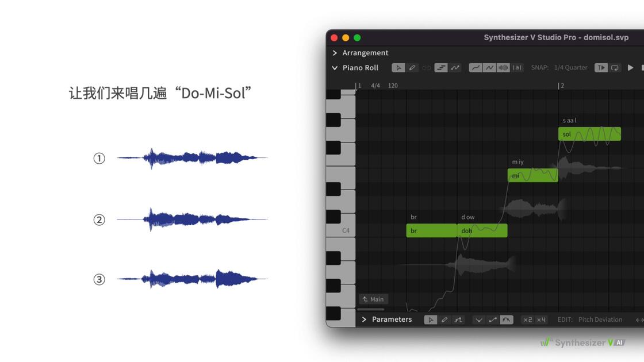The height and width of the screenshot is (362, 644).
Task: Select the Pencil tool in Piano Roll toolbar
Action: point(412,68)
